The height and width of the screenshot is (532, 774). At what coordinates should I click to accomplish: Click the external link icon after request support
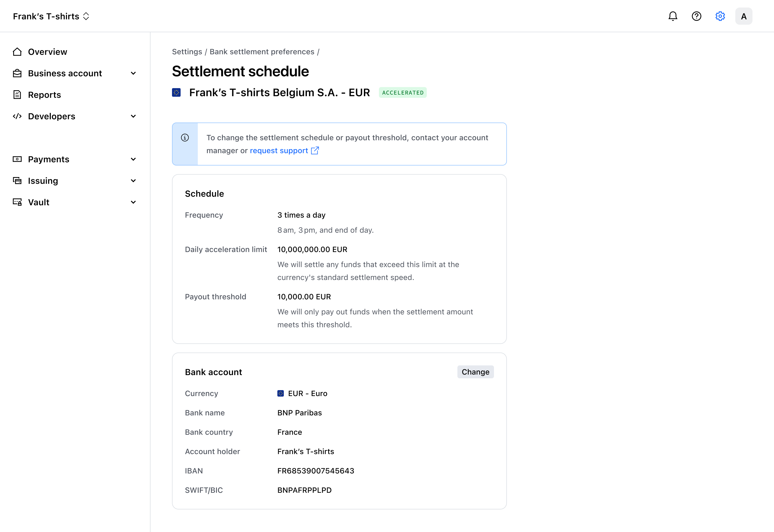[315, 151]
